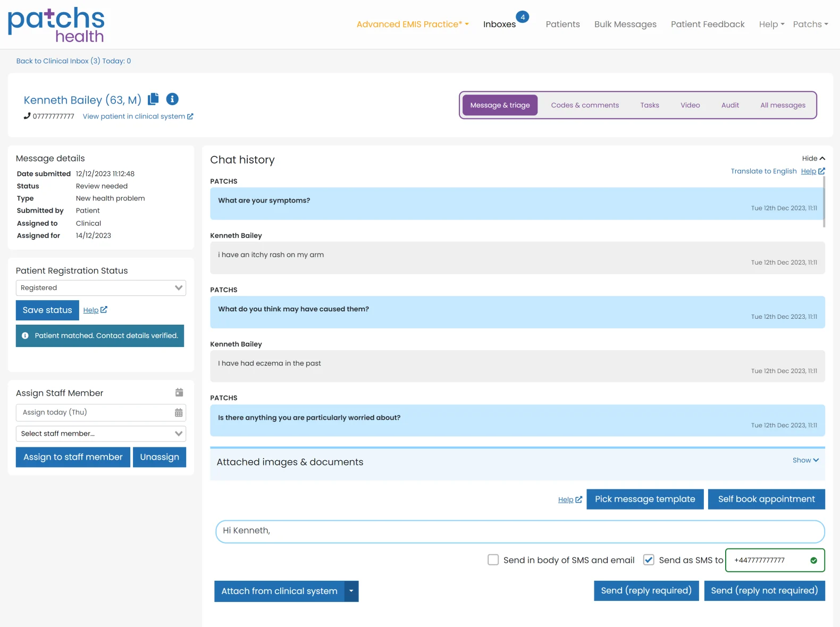Click the green phone number verified checkmark
The image size is (840, 627).
click(813, 561)
